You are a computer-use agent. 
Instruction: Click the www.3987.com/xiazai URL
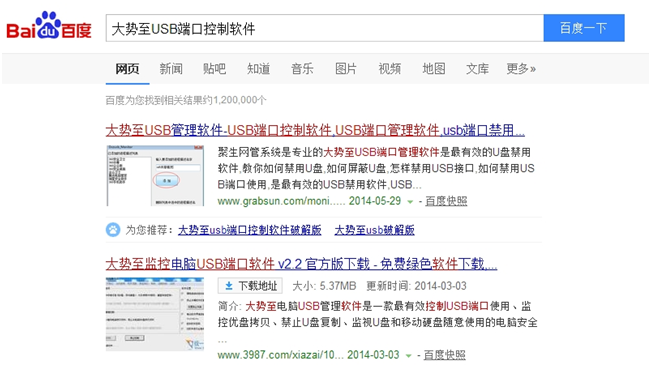[x=280, y=355]
